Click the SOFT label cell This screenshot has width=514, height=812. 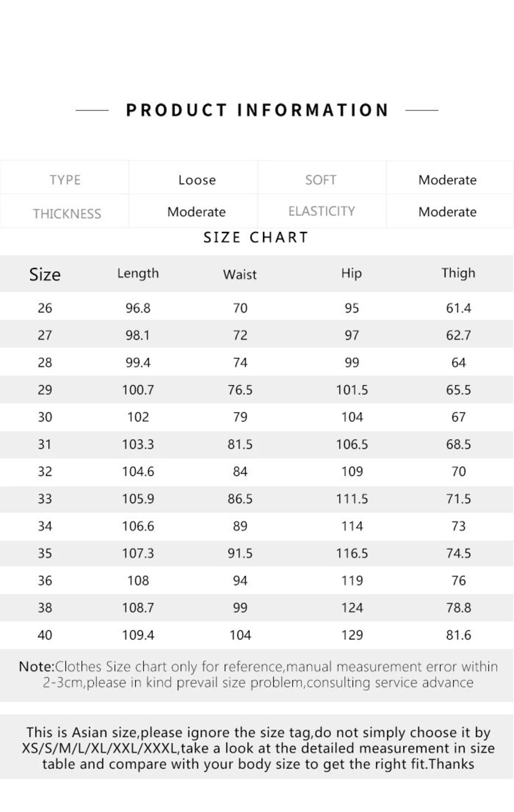point(320,180)
